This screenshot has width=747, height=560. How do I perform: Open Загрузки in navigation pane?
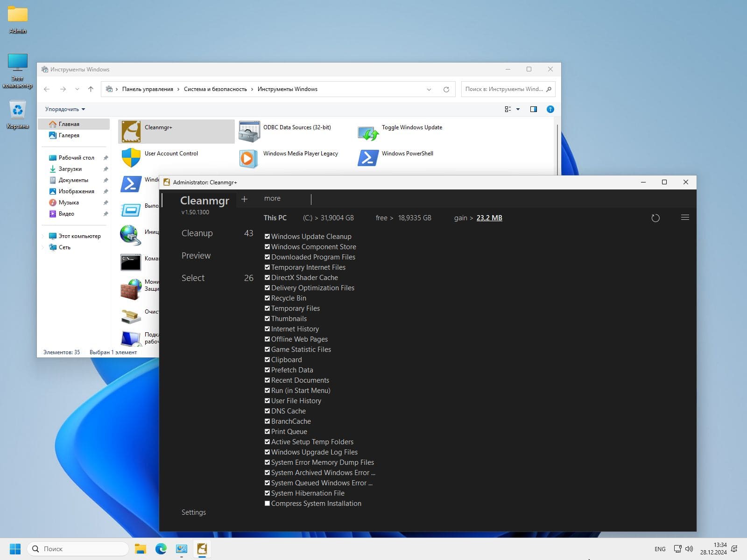tap(70, 169)
